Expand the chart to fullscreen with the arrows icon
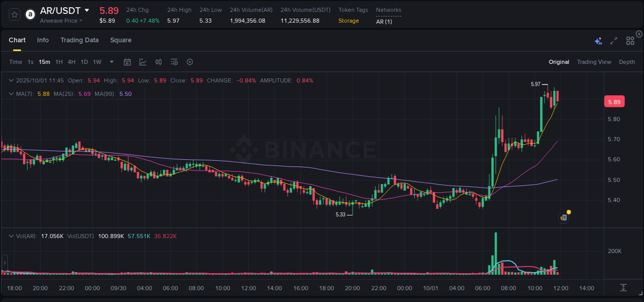Screen dimensions: 644x302 click(614, 40)
